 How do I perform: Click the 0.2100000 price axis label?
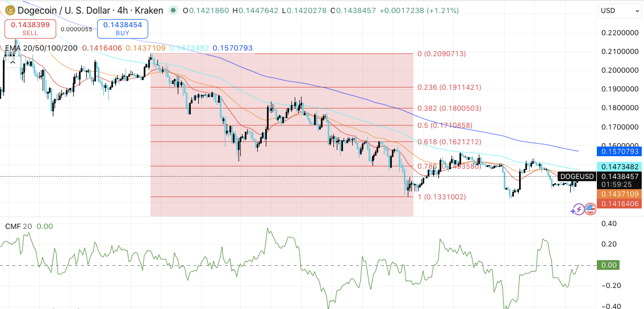tap(620, 52)
